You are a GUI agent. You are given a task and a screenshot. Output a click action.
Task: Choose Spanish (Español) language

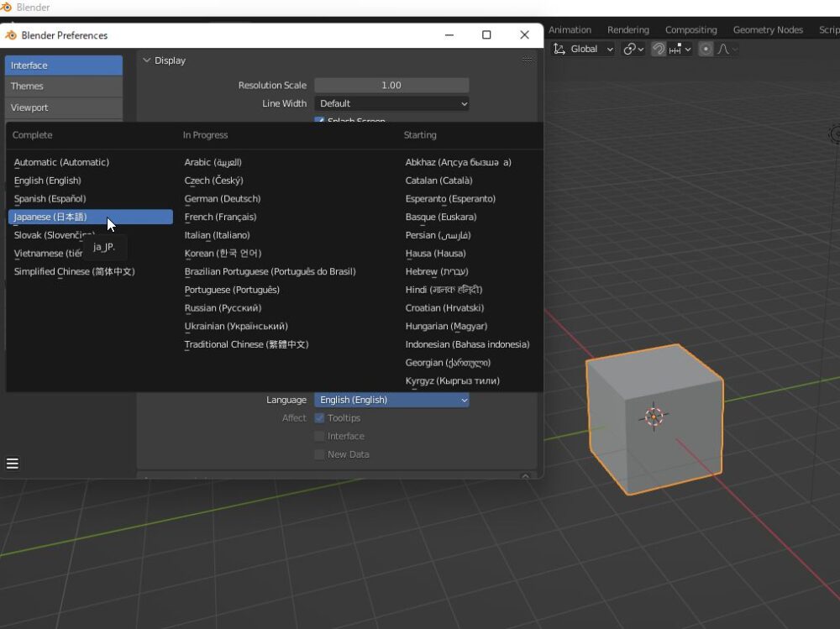pos(91,199)
